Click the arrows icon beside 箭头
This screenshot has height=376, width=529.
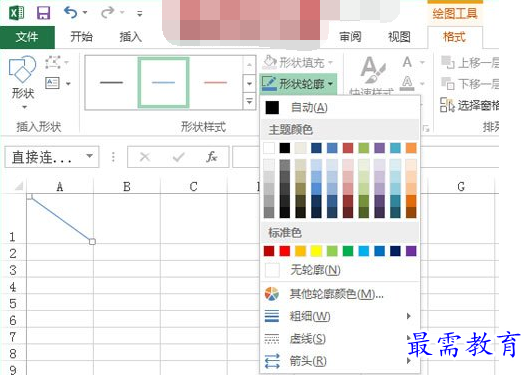[x=272, y=361]
